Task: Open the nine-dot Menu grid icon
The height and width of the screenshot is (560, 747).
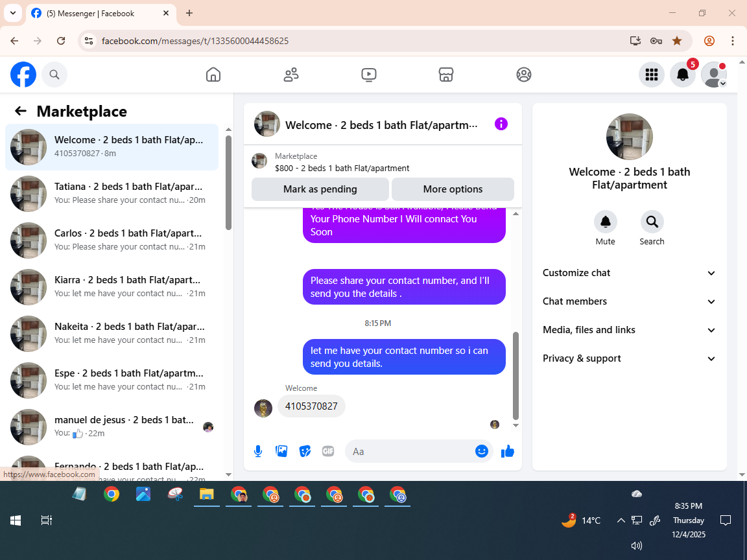Action: pyautogui.click(x=651, y=75)
